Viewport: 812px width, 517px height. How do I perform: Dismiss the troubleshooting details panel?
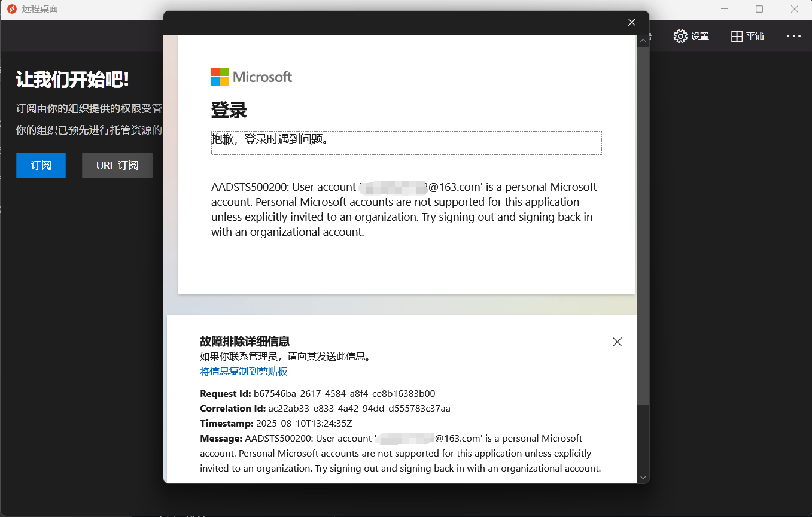coord(618,342)
